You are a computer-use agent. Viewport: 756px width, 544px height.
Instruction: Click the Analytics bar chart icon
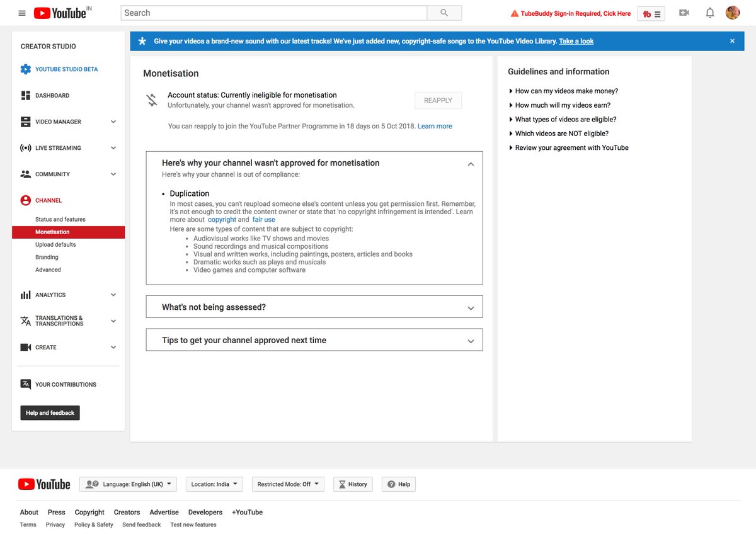click(x=25, y=295)
